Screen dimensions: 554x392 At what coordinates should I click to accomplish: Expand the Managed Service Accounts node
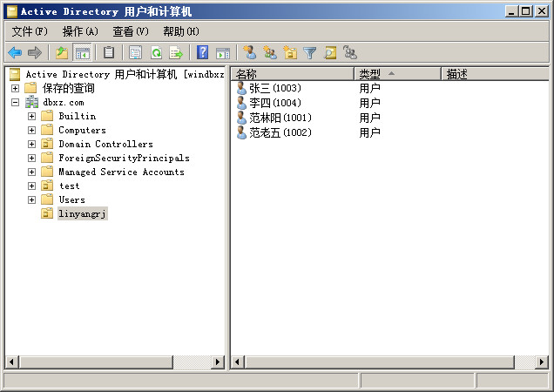coord(32,172)
